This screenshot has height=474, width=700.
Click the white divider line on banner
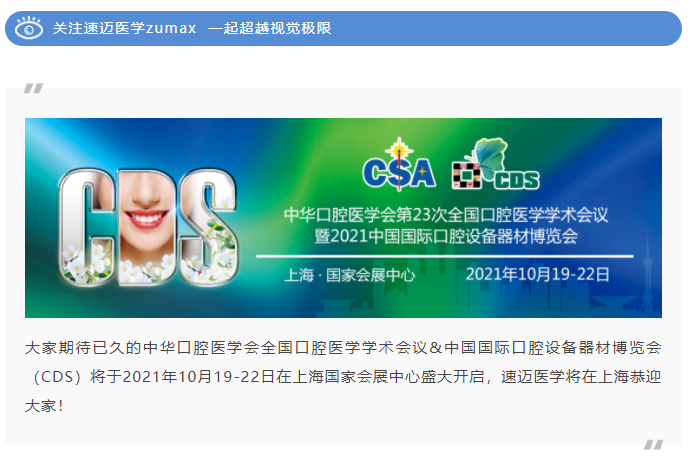click(445, 256)
